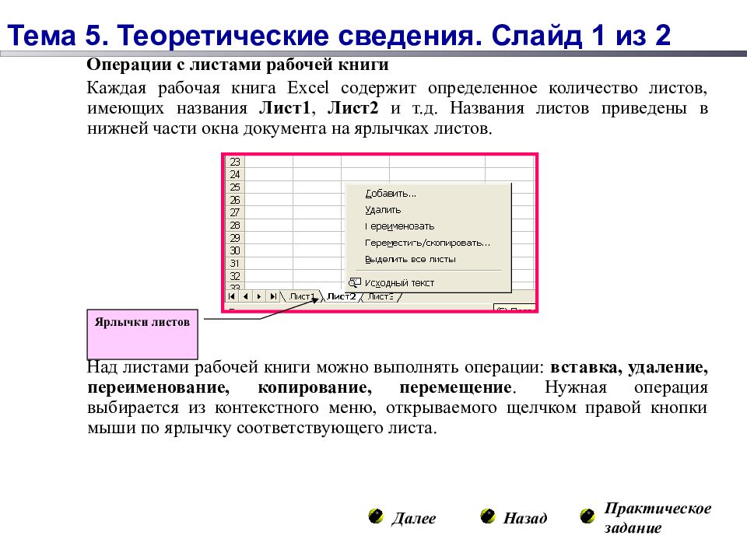The height and width of the screenshot is (560, 747).
Task: Switch to the Лист2 sheet tab
Action: click(341, 296)
